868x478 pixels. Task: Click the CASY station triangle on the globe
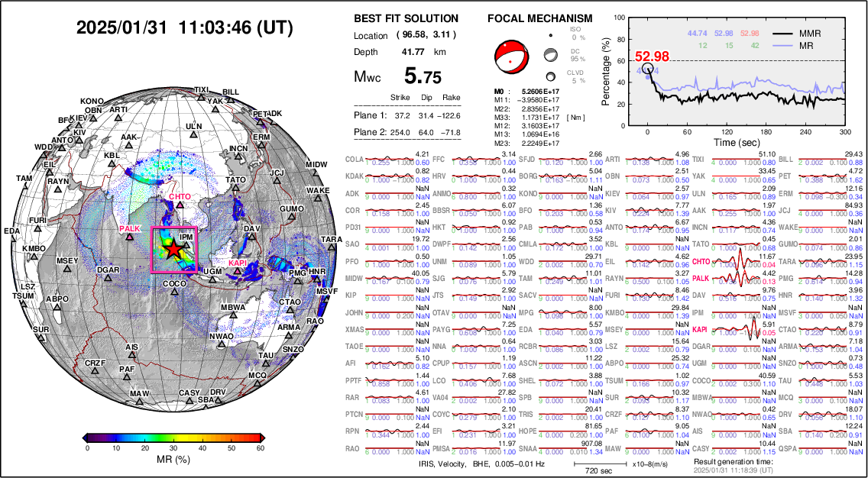click(x=189, y=400)
